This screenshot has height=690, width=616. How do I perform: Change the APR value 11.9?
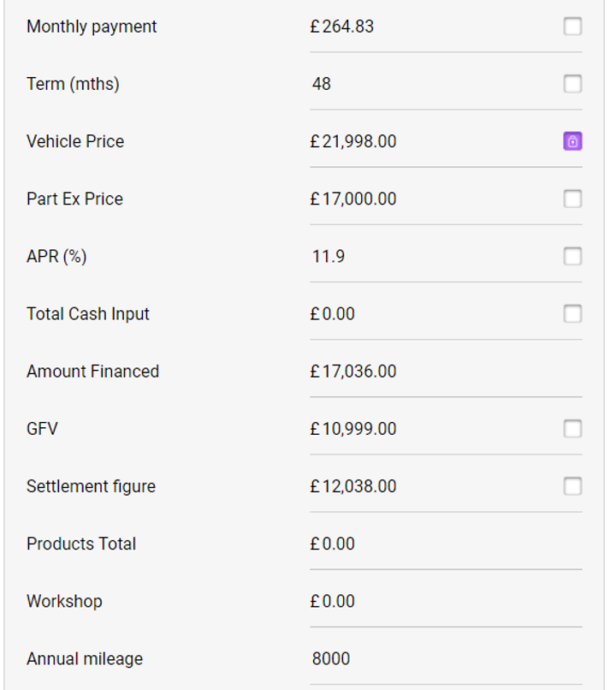329,256
